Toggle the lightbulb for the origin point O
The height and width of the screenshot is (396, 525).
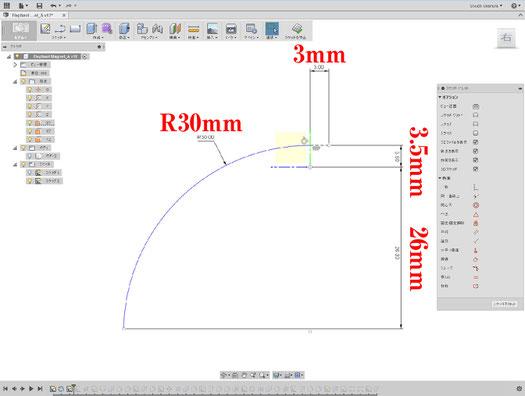click(x=30, y=89)
